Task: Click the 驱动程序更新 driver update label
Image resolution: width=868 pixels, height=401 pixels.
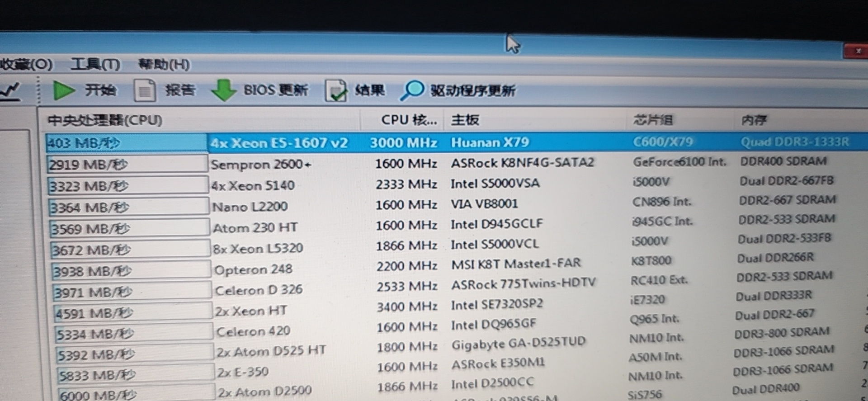Action: [472, 90]
